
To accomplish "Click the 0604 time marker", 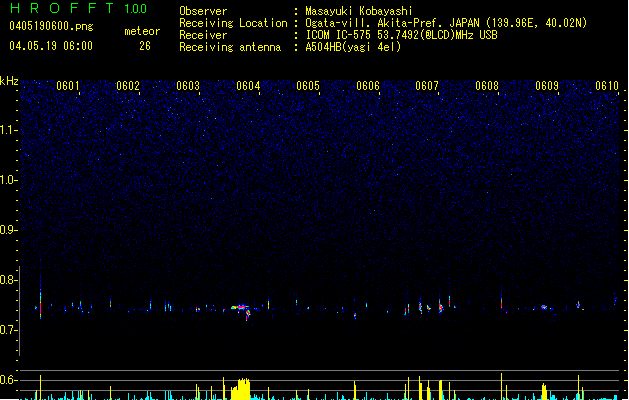I will (x=248, y=86).
